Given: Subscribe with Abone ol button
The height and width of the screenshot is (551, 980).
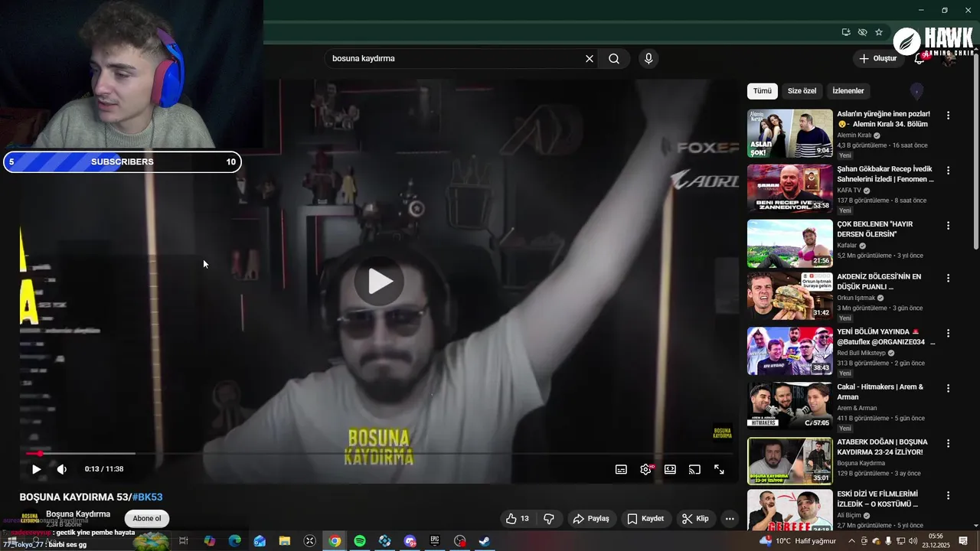Looking at the screenshot, I should point(147,519).
